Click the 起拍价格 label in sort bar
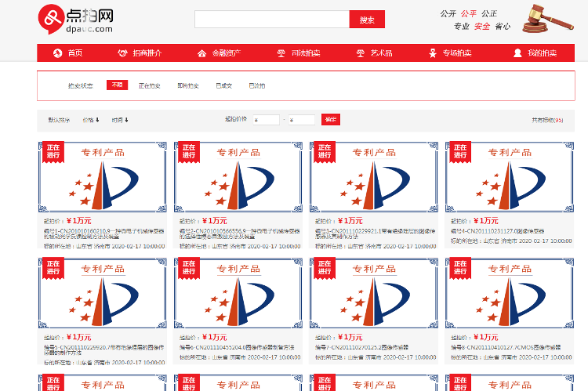 [x=236, y=119]
